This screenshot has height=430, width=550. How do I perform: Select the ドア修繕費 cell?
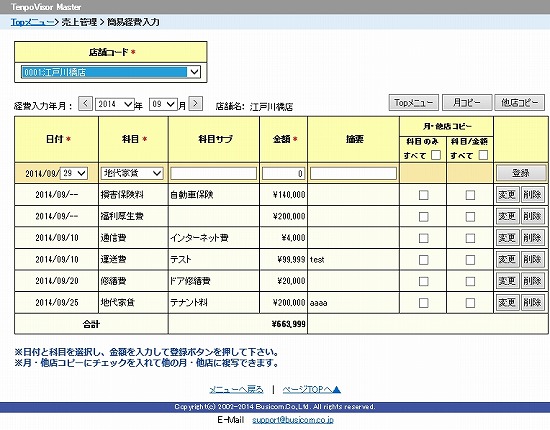[214, 281]
